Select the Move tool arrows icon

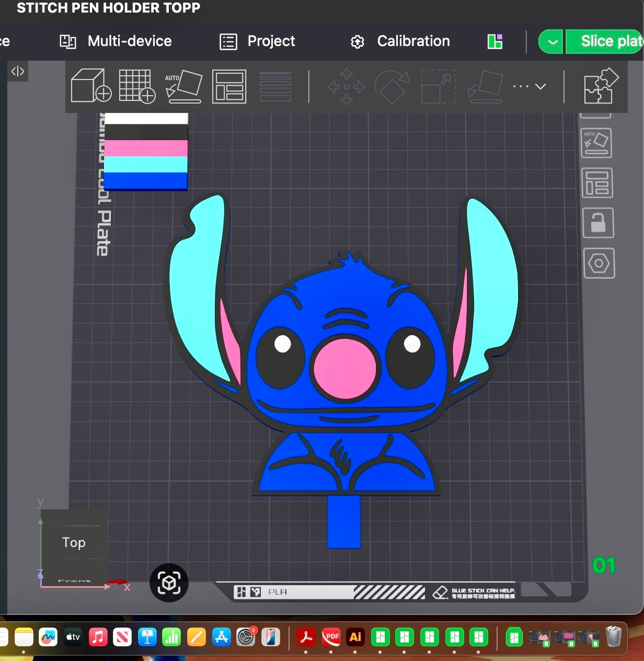point(346,86)
